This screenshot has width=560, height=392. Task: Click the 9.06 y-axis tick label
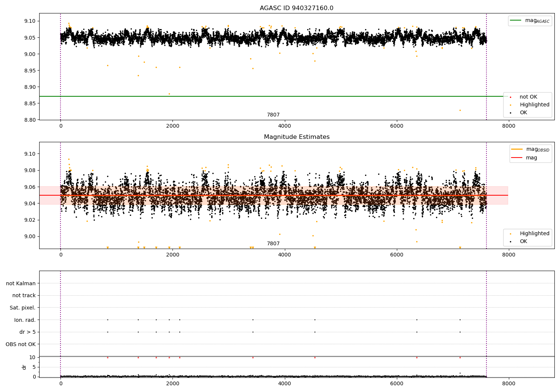[29, 187]
